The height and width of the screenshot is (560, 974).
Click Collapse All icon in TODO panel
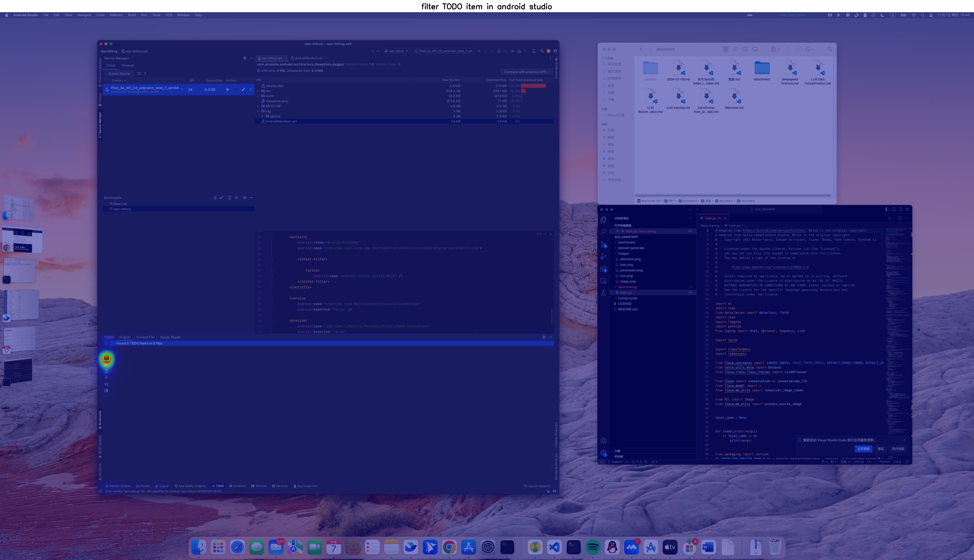(107, 377)
